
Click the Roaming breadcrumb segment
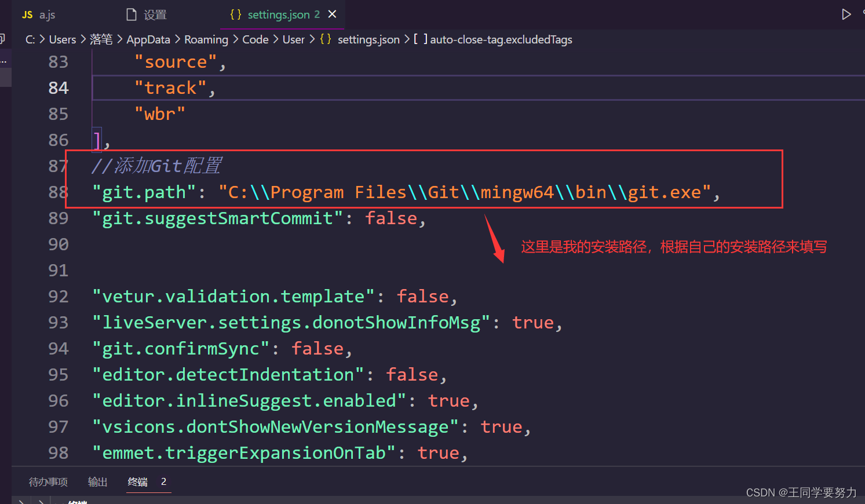206,39
